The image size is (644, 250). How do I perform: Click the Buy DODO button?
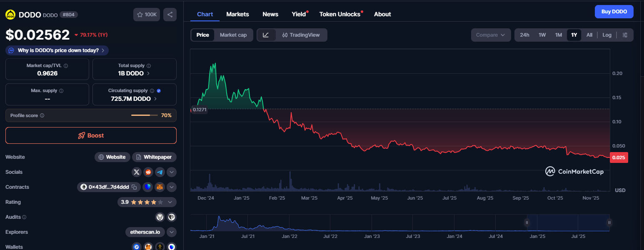point(614,12)
